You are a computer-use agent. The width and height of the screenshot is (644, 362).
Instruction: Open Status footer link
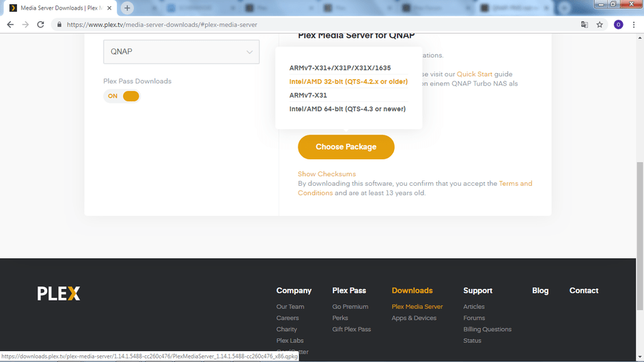point(472,341)
